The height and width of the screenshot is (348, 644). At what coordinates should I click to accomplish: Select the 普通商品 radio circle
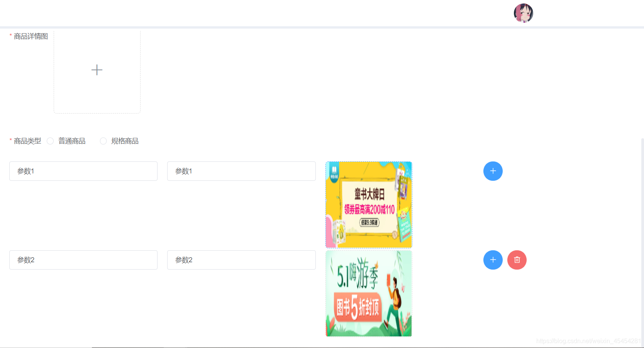point(50,141)
